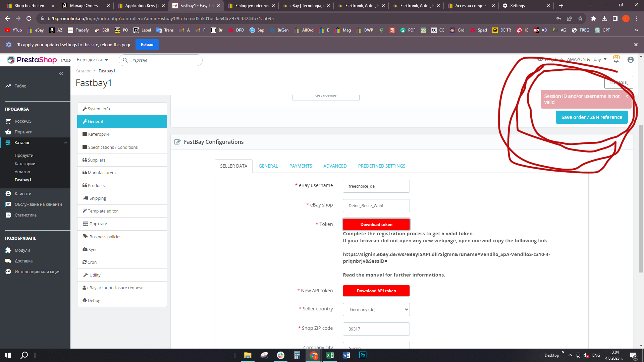644x362 pixels.
Task: Collapse the Каталог sidebar section
Action: (x=65, y=143)
